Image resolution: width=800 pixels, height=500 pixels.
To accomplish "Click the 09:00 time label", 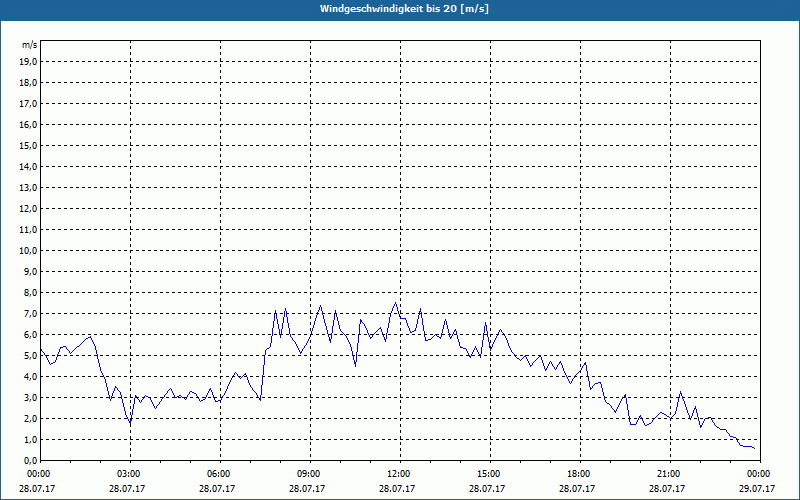I will [x=311, y=474].
